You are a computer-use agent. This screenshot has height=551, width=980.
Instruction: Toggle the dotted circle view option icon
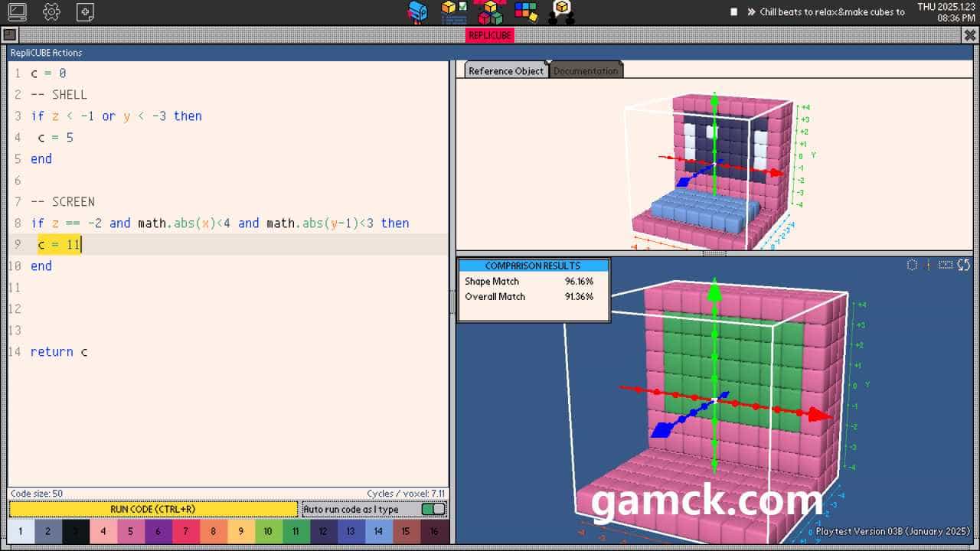click(x=912, y=265)
